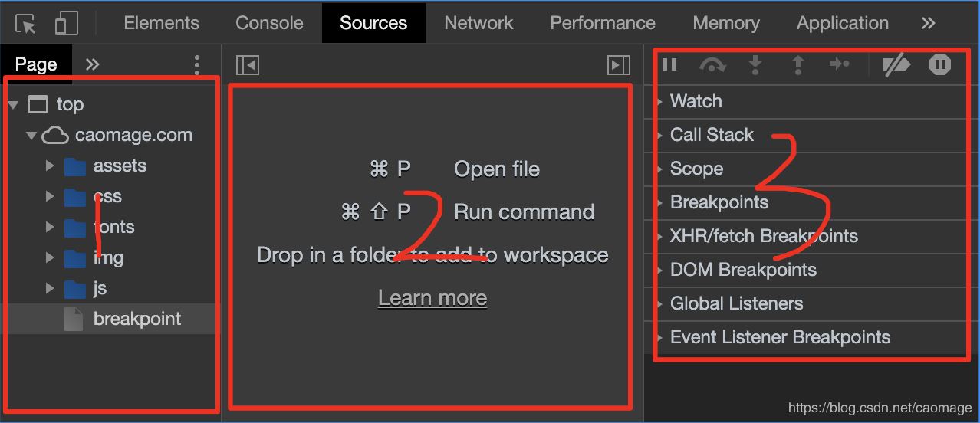Hide the debugger sidebar icon
Image resolution: width=980 pixels, height=423 pixels.
(619, 65)
